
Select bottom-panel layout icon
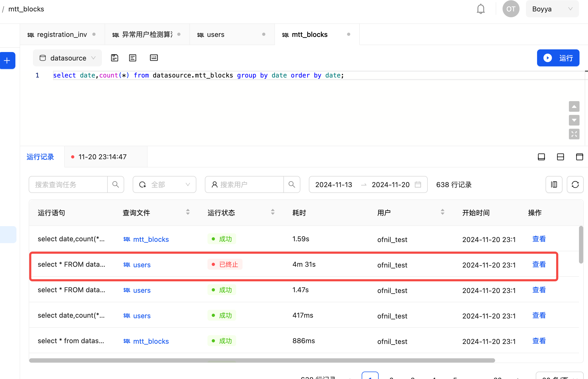pos(542,157)
